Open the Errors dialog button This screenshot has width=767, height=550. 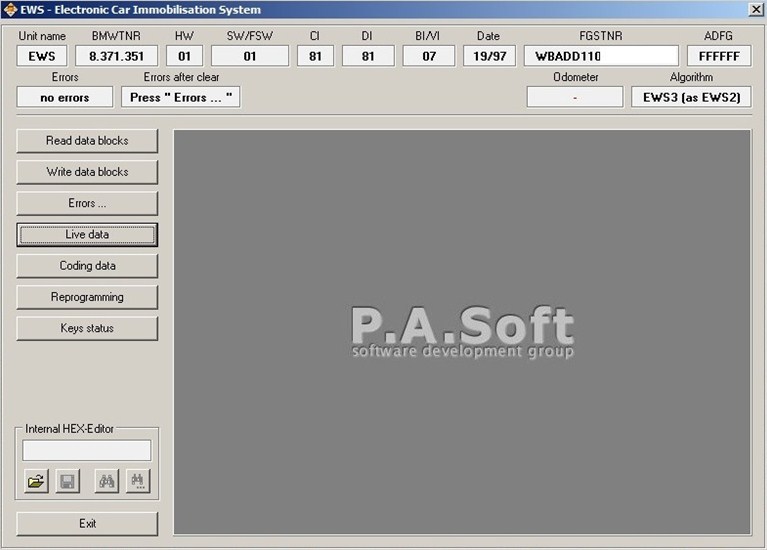(x=87, y=203)
